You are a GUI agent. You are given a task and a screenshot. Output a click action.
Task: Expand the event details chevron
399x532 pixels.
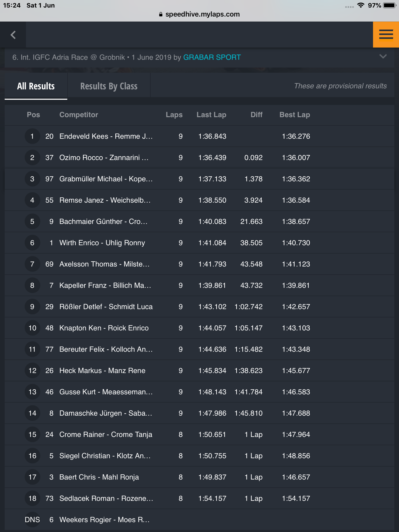coord(383,57)
